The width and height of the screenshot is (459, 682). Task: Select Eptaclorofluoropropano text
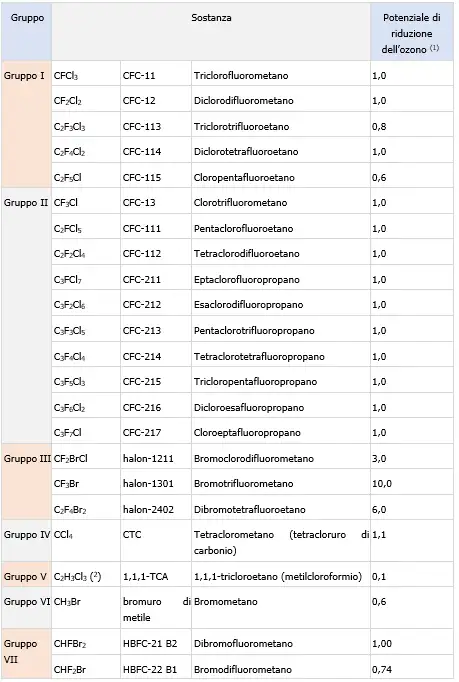pyautogui.click(x=247, y=280)
